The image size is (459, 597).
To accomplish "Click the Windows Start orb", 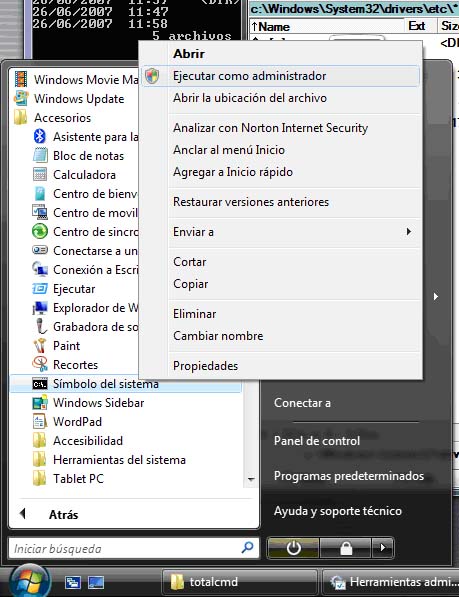I will point(30,583).
